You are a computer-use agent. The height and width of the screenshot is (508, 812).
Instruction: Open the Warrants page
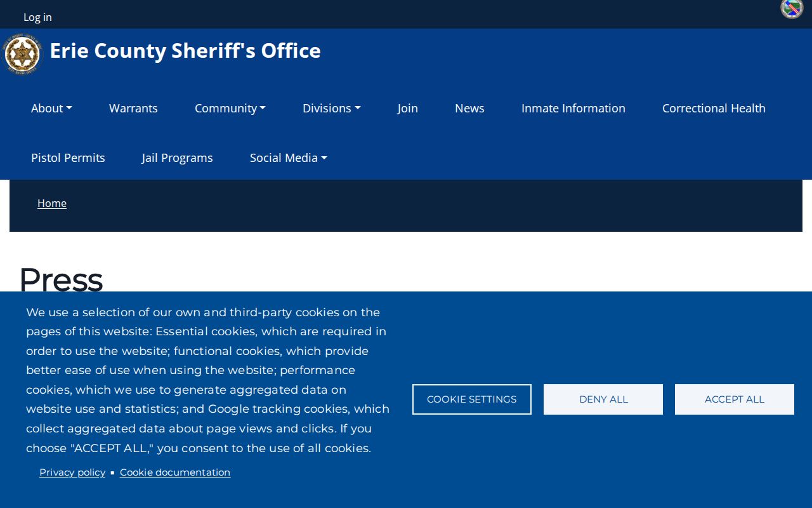tap(133, 108)
